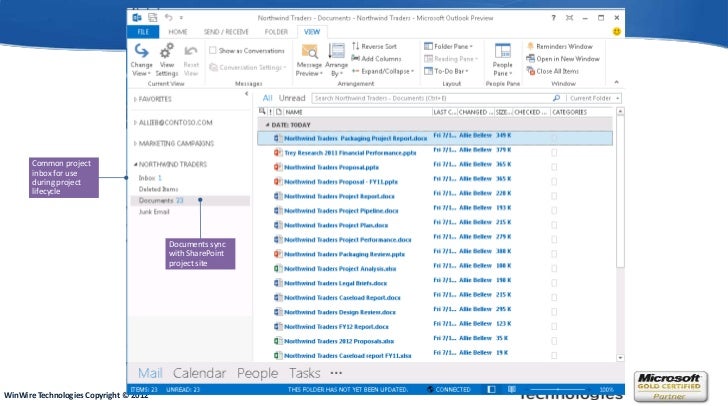Select the View ribbon tab
The image size is (728, 406).
click(312, 32)
